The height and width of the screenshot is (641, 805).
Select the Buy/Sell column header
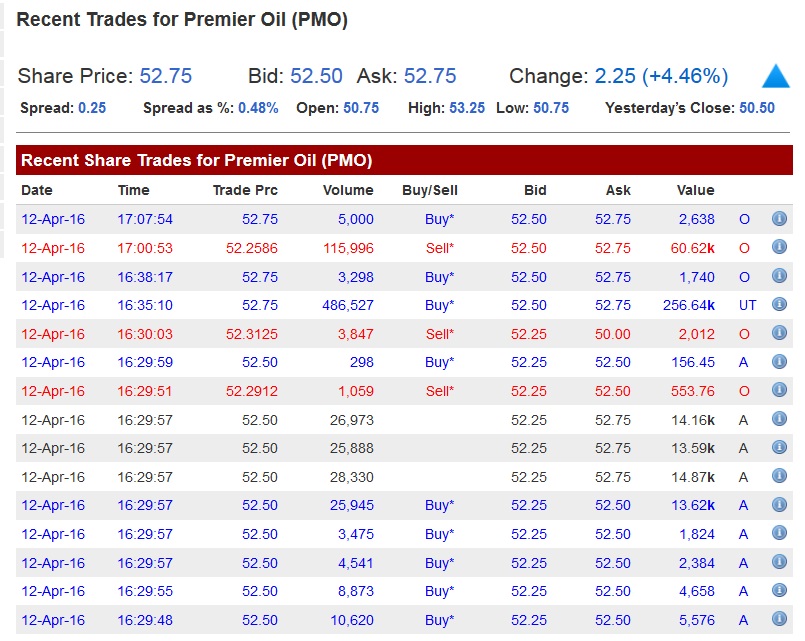click(429, 190)
